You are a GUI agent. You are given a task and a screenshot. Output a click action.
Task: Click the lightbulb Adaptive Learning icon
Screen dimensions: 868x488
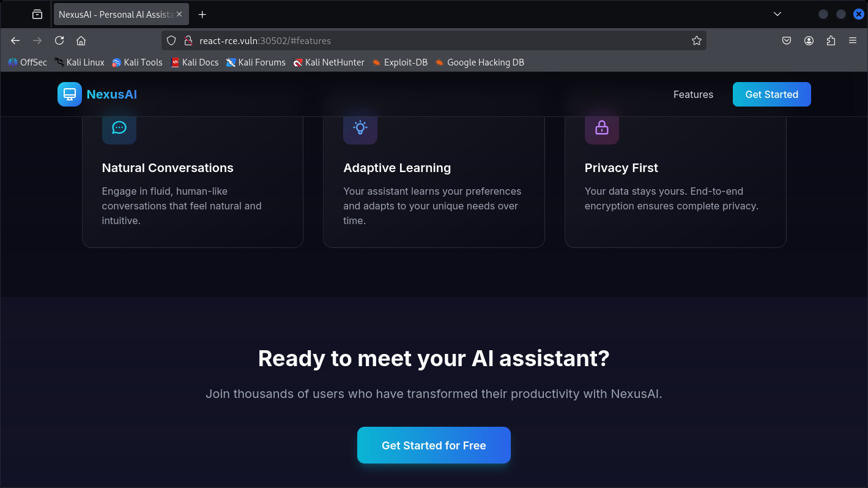coord(360,127)
